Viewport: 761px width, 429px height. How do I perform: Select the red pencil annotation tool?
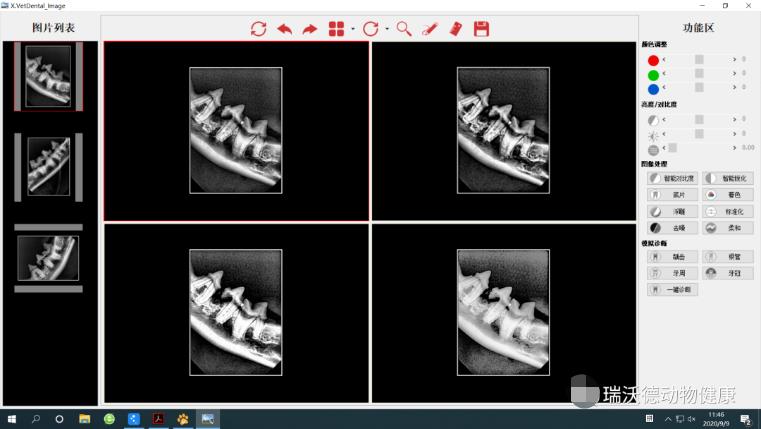click(x=430, y=29)
